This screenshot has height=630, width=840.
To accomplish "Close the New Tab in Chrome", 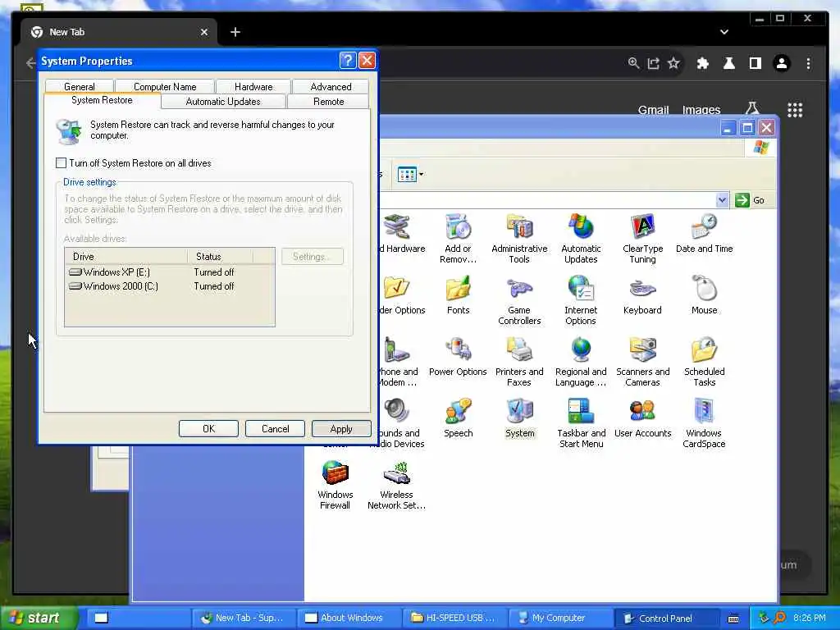I will coord(204,32).
